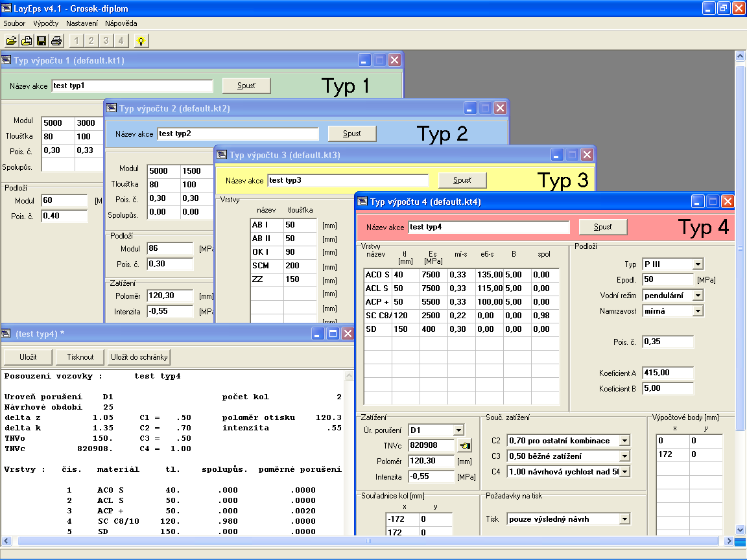
Task: Click toolbar button number 3
Action: pyautogui.click(x=106, y=41)
